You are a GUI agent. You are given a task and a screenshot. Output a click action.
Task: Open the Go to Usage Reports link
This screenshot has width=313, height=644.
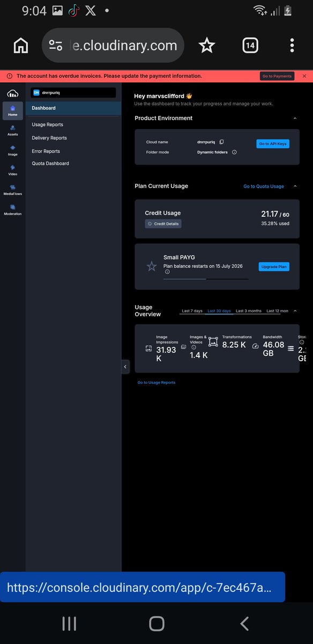coord(156,383)
